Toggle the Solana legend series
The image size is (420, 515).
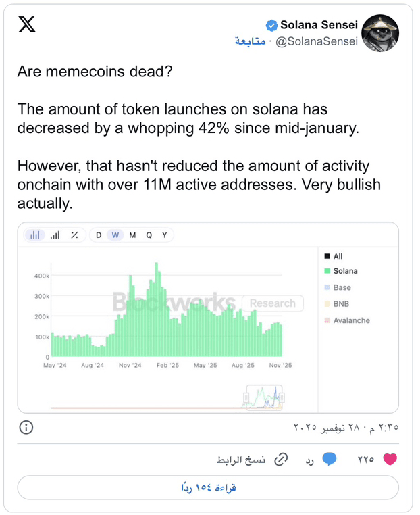345,271
